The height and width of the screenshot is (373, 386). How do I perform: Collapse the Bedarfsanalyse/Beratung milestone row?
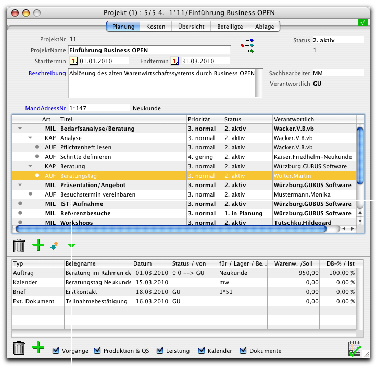coord(20,128)
